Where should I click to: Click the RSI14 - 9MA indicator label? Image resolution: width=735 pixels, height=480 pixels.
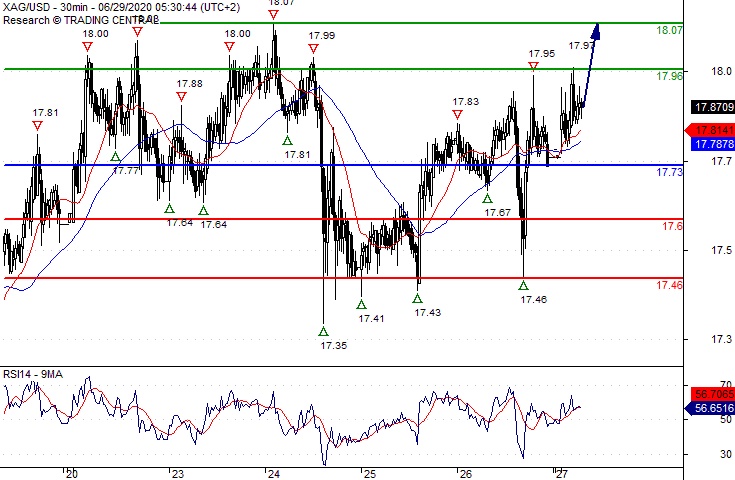pos(33,374)
